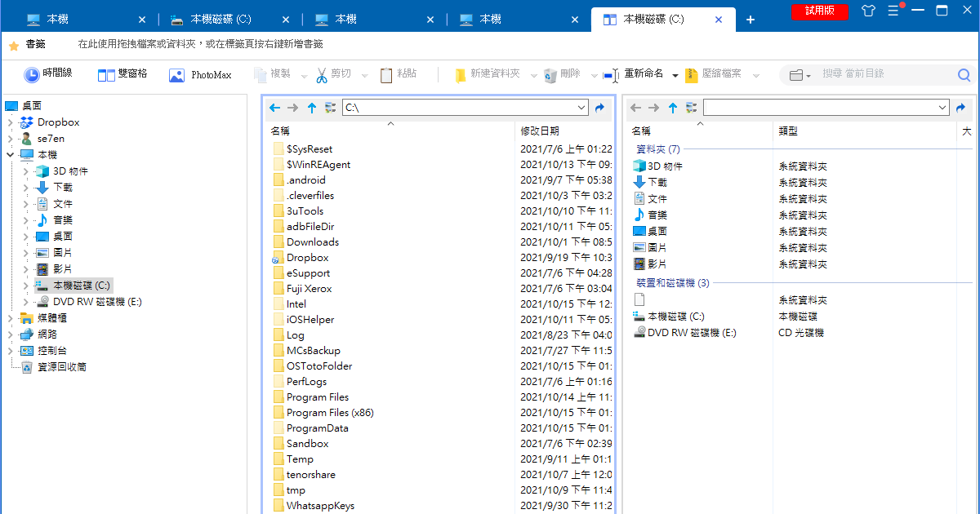This screenshot has width=980, height=514.
Task: Select the PhotoMax tool on the toolbar
Action: (x=198, y=74)
